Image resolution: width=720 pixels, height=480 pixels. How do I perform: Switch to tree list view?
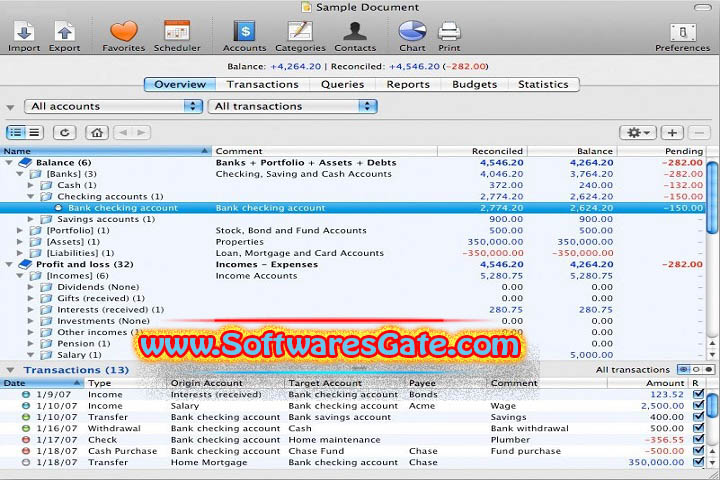click(x=16, y=133)
